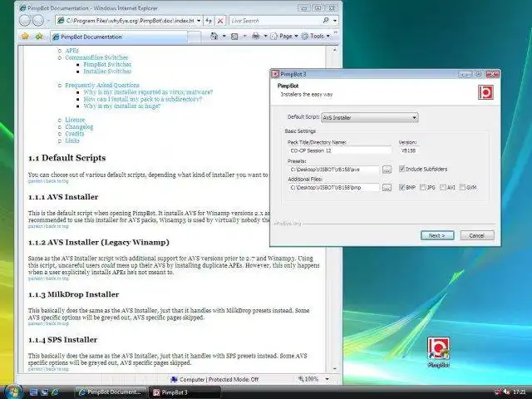532x399 pixels.
Task: Open the Links link in contents
Action: (x=72, y=140)
